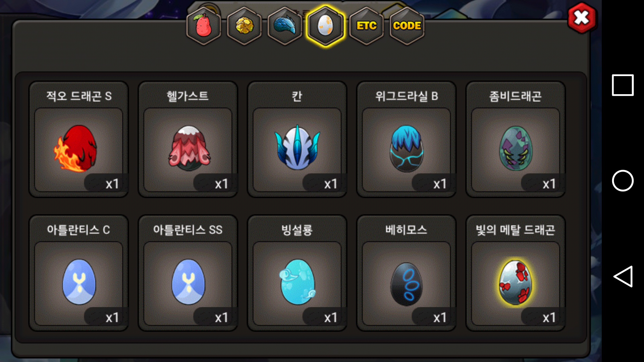Open the ETC tab

point(366,26)
